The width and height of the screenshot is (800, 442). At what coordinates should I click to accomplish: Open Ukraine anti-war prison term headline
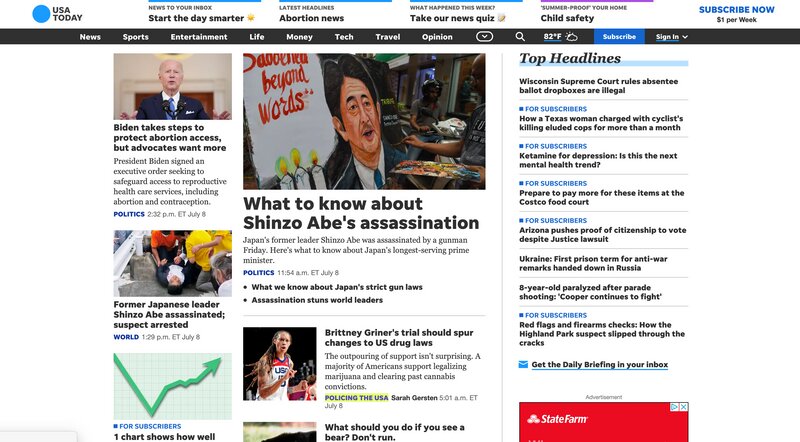tap(593, 263)
